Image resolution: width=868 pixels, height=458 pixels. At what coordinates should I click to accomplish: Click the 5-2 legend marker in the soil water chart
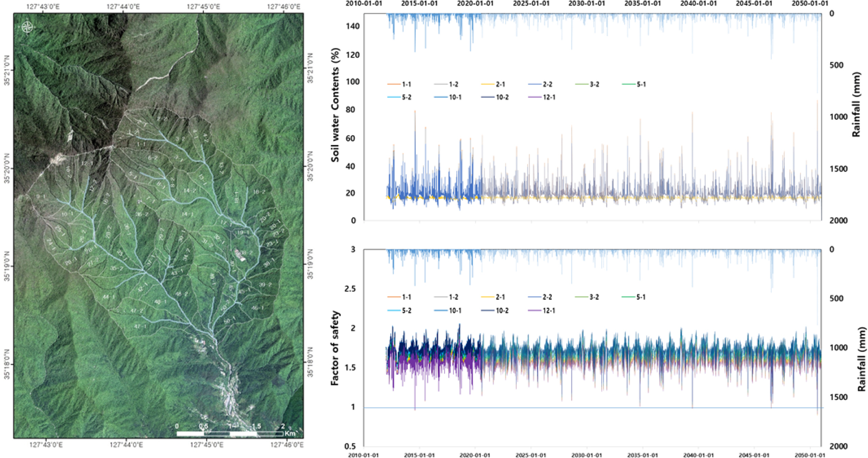click(394, 97)
